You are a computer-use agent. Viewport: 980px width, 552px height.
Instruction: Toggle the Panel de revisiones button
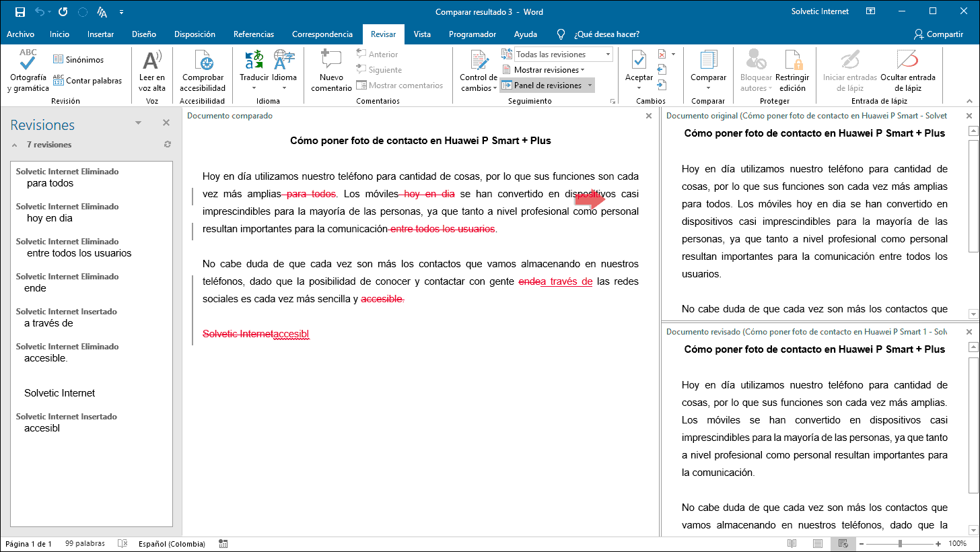pyautogui.click(x=542, y=85)
